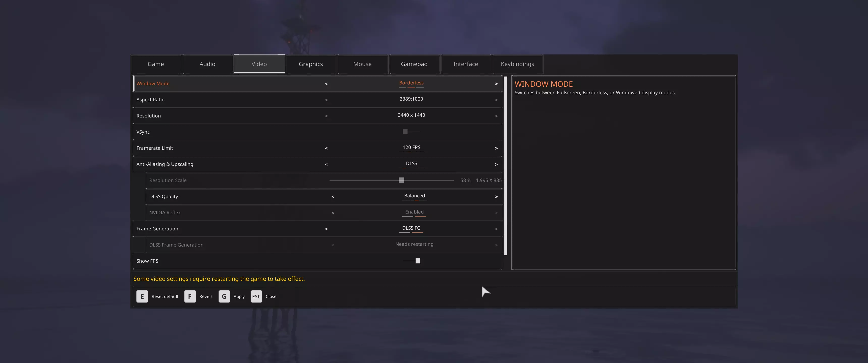This screenshot has width=868, height=363.
Task: Toggle the Show FPS switch
Action: (x=411, y=261)
